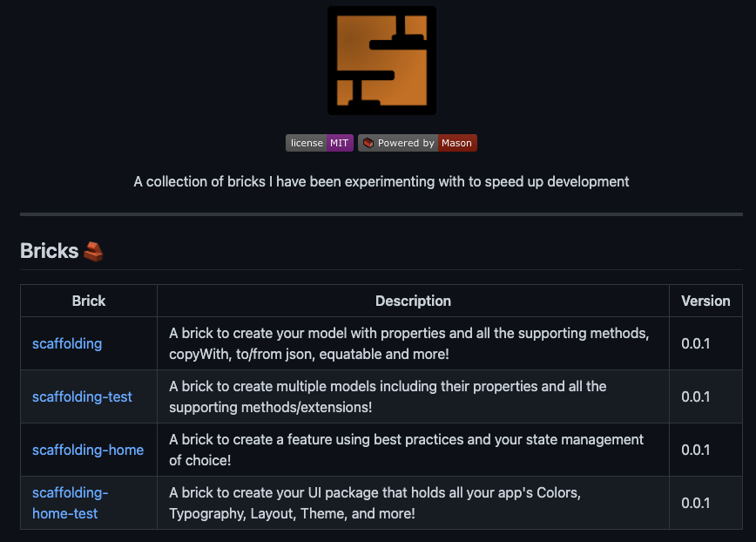The width and height of the screenshot is (756, 542).
Task: Click the brick emoji beside Bricks heading
Action: tap(93, 252)
